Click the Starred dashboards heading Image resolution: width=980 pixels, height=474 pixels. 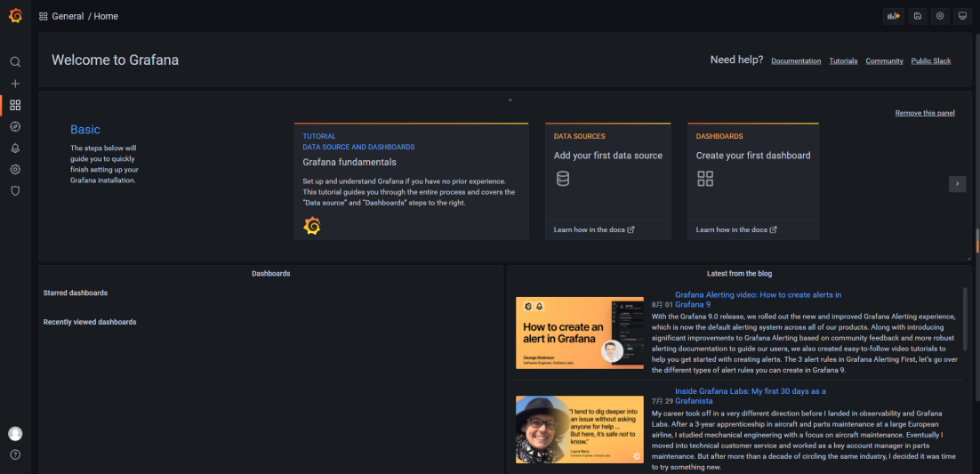[x=75, y=293]
